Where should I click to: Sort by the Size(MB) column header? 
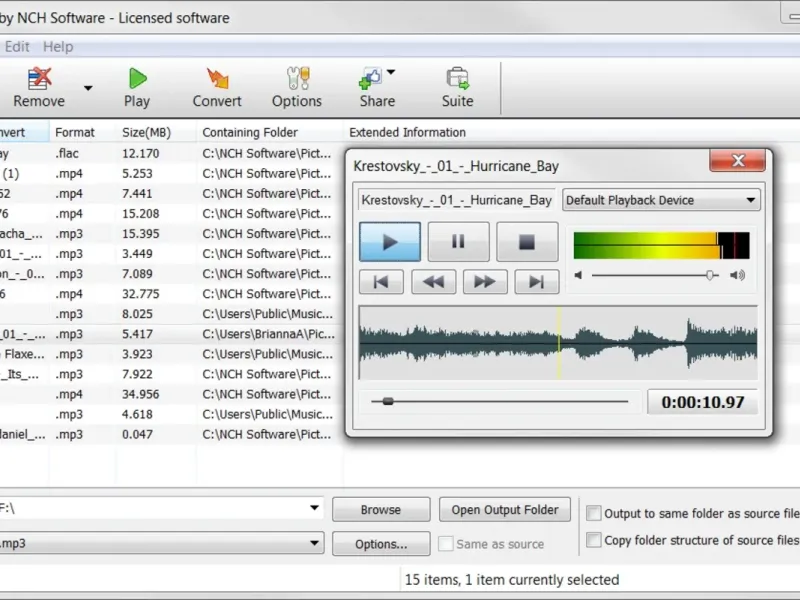(x=156, y=132)
